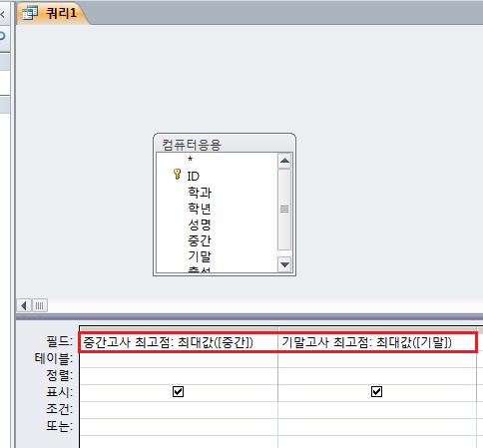
Task: Click the field list vertical scrollbar thumb
Action: tap(284, 210)
